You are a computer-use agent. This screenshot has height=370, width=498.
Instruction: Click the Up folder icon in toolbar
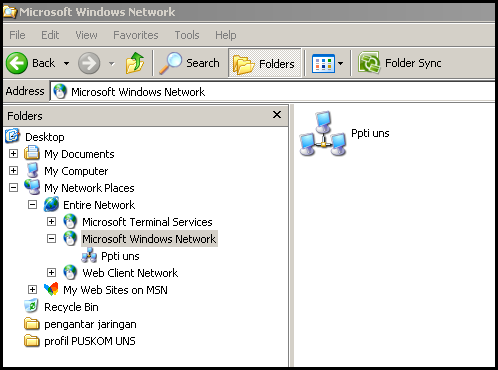(x=135, y=63)
